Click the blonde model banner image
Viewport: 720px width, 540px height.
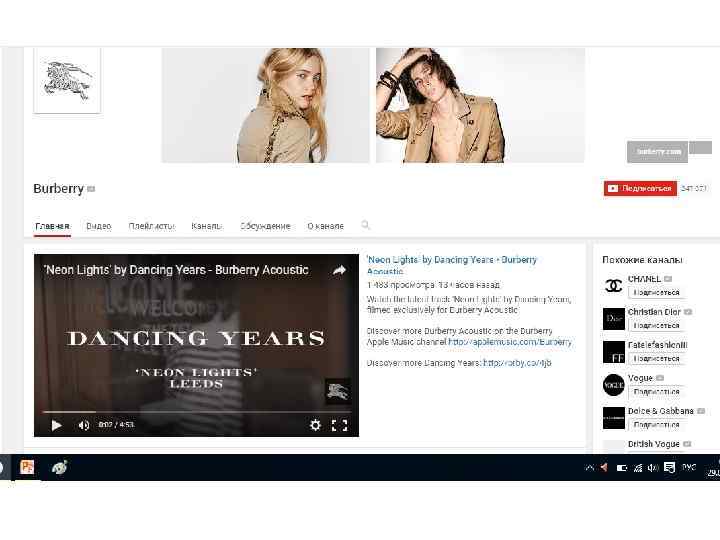tap(265, 105)
